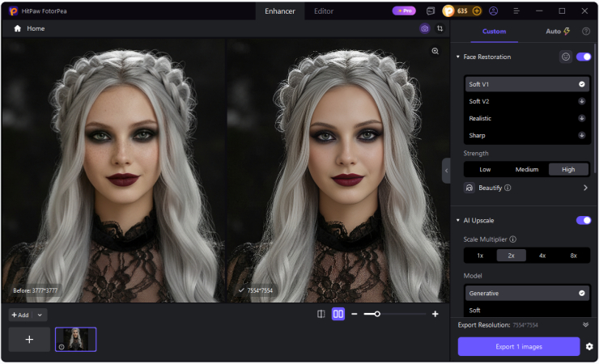
Task: Select side-by-side compare view icon
Action: point(338,314)
